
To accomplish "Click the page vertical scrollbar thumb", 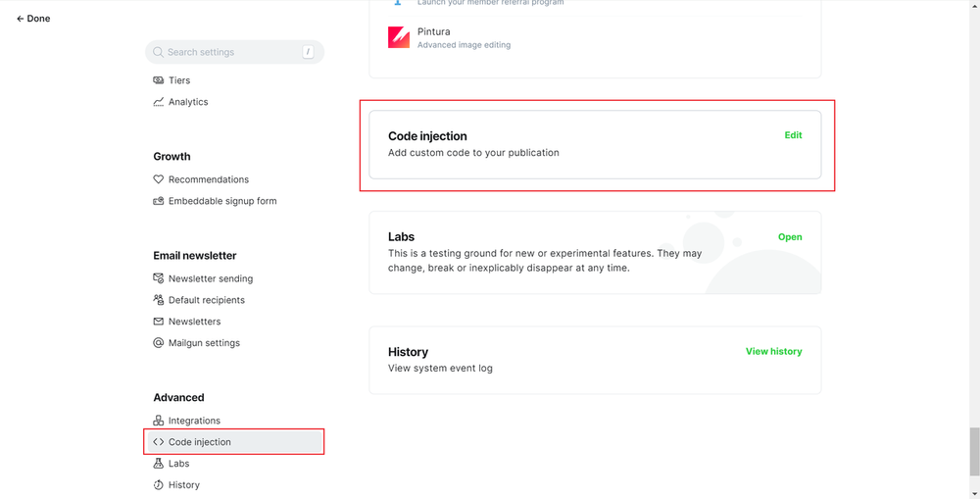I will [973, 450].
